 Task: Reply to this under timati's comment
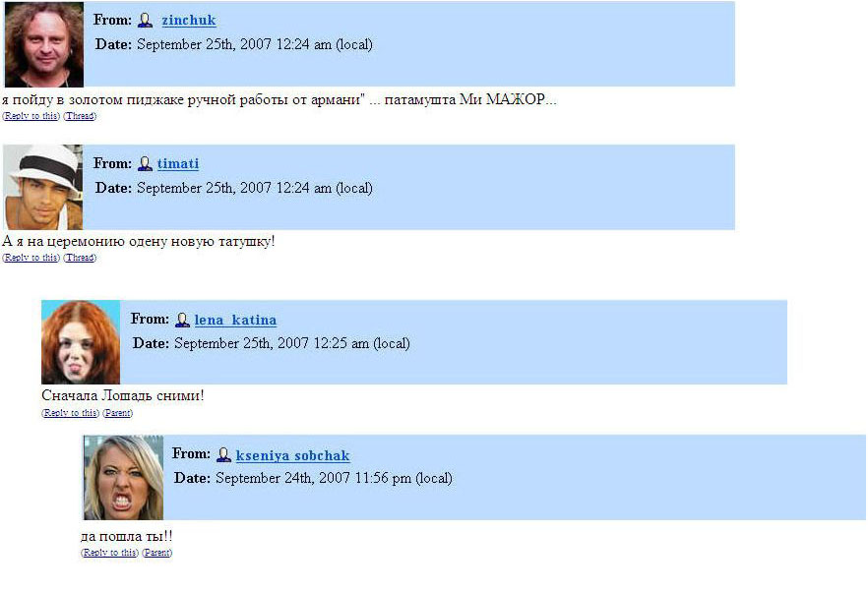pyautogui.click(x=31, y=258)
